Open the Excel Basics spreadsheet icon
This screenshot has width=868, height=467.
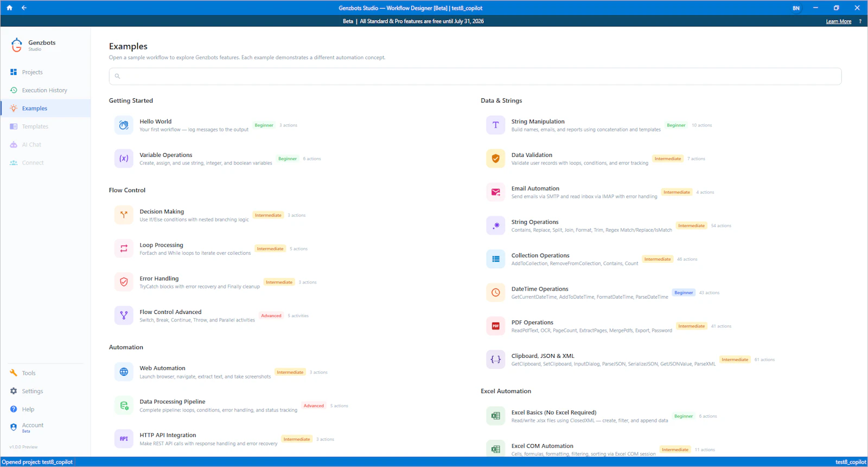coord(495,416)
